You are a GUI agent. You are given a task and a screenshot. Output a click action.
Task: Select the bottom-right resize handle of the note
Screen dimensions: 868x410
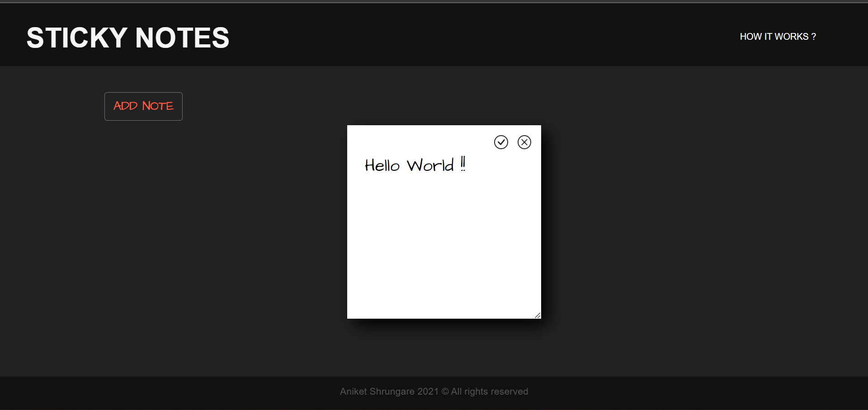pos(537,315)
